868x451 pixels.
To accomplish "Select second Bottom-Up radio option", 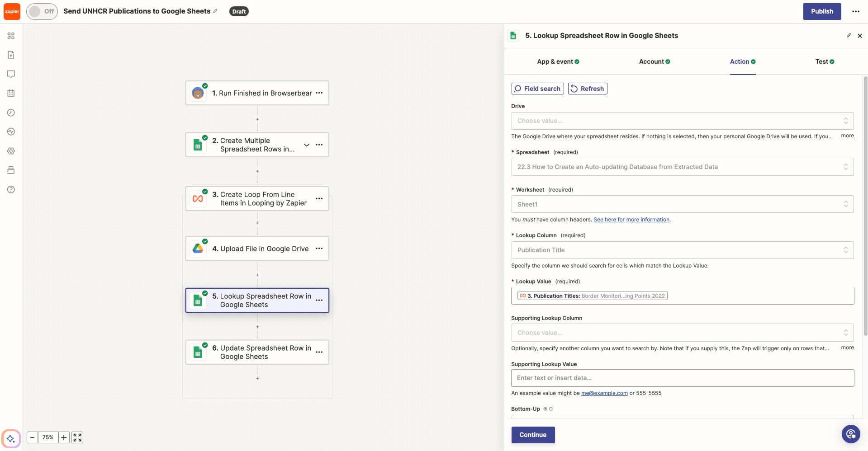I will (550, 409).
